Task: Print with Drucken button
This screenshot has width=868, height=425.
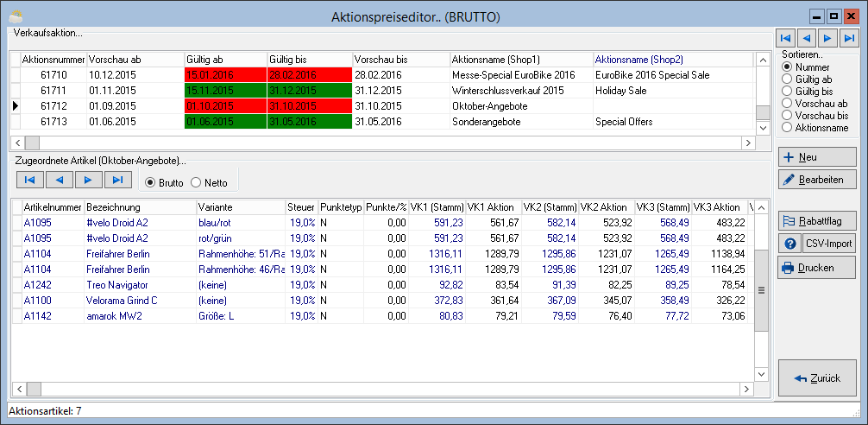Action: point(817,268)
